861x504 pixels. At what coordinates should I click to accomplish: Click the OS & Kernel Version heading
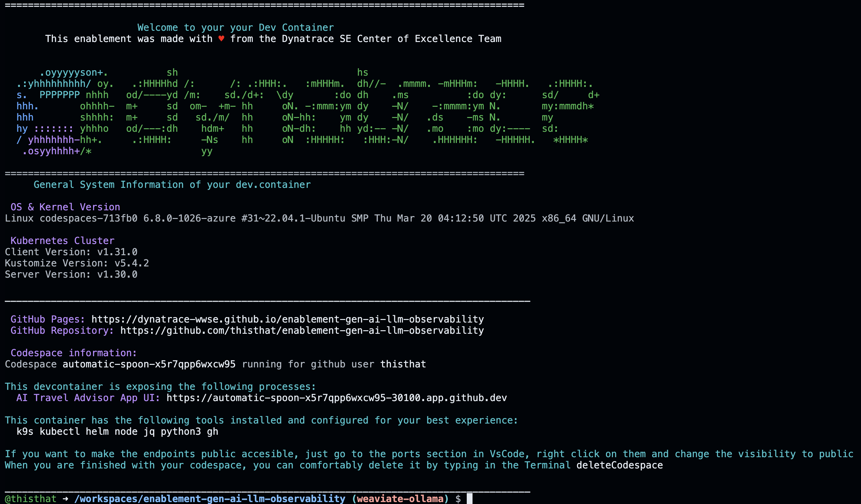coord(65,207)
